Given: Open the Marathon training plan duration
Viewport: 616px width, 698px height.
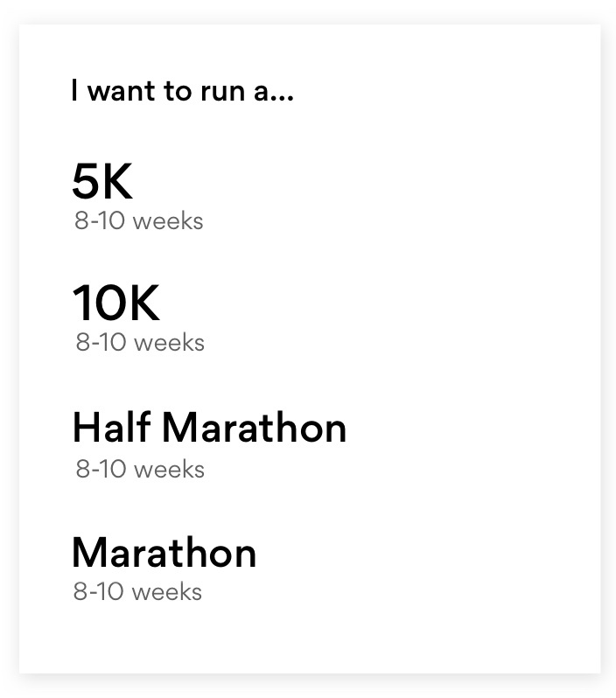Looking at the screenshot, I should pyautogui.click(x=137, y=592).
